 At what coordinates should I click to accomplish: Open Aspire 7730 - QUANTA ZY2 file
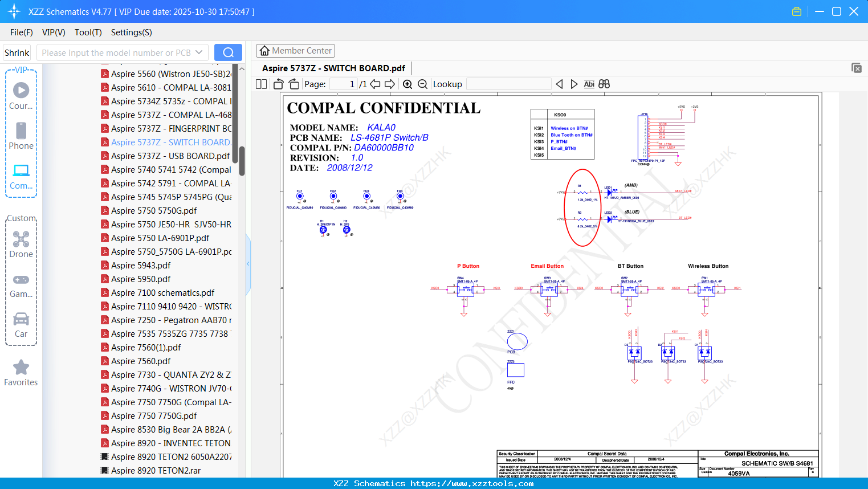pos(166,375)
